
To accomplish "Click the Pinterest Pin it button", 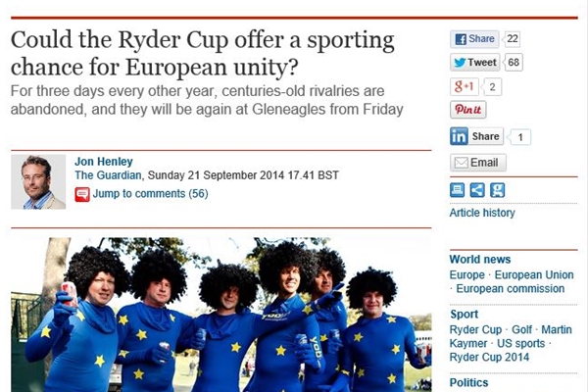I will pos(468,110).
